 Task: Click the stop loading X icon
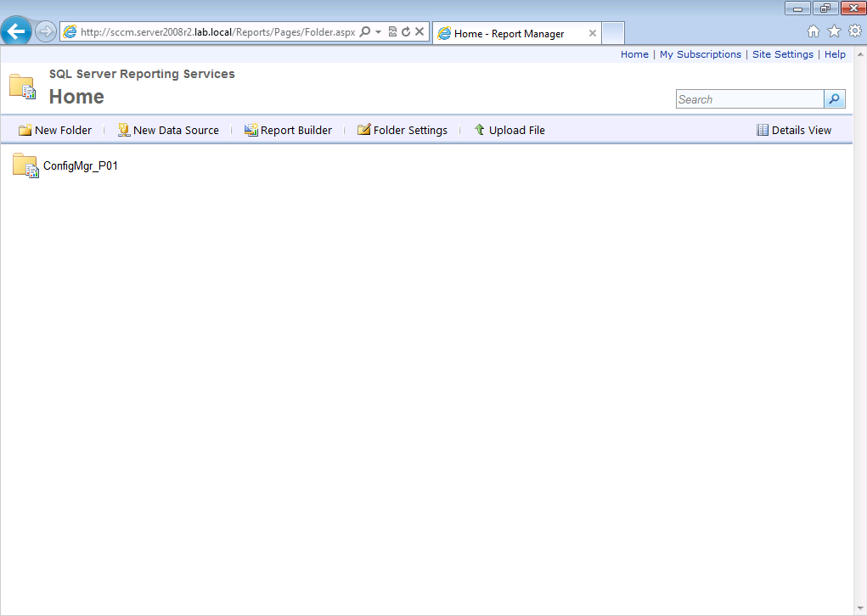[419, 32]
